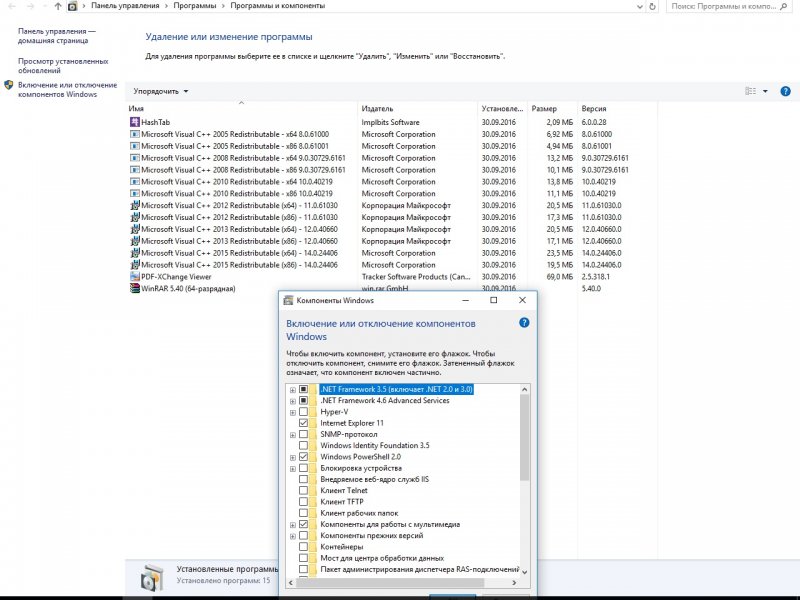The height and width of the screenshot is (600, 800).
Task: Enable SNMP-протокол checkbox
Action: (304, 434)
